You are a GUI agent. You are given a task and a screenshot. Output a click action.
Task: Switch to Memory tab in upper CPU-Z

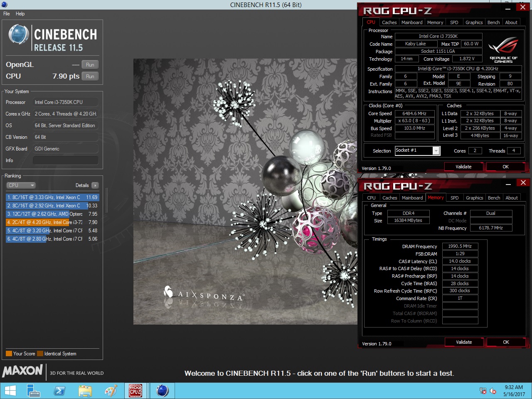[x=435, y=22]
